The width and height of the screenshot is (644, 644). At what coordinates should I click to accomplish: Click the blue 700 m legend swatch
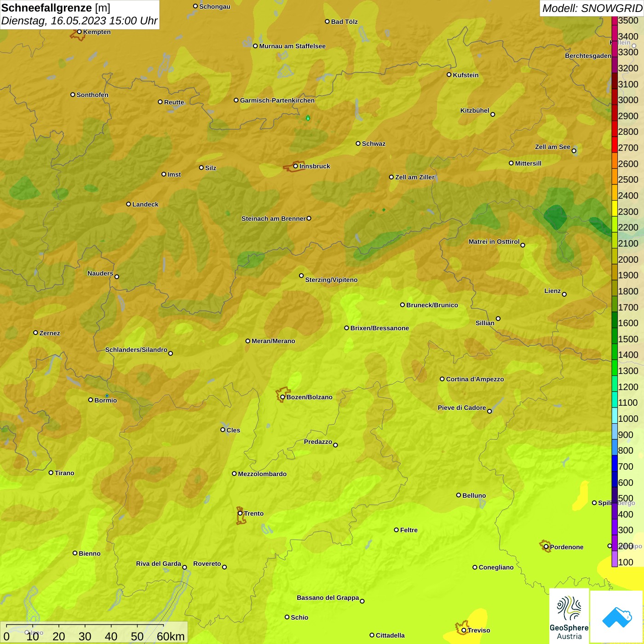point(615,463)
